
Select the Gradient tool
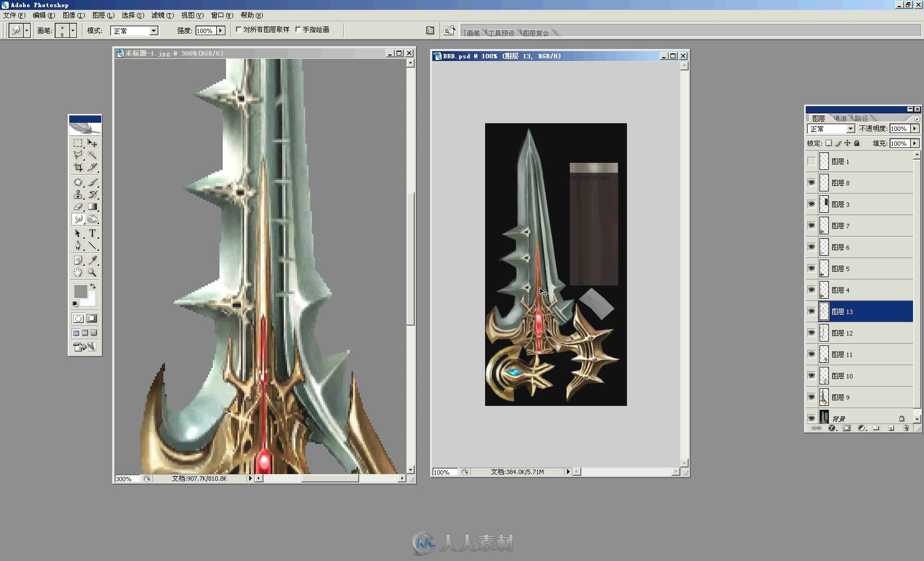(x=92, y=207)
